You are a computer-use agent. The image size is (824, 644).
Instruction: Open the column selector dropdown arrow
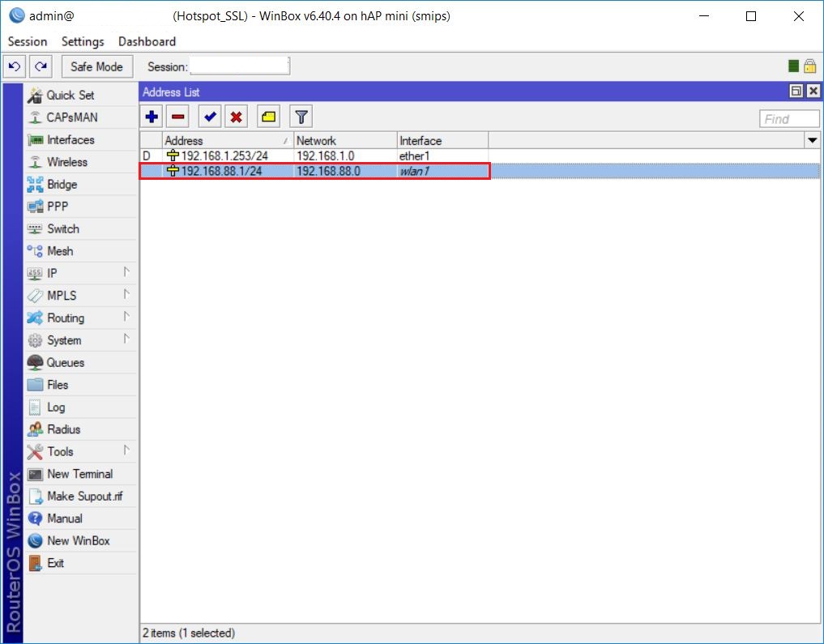[x=813, y=140]
